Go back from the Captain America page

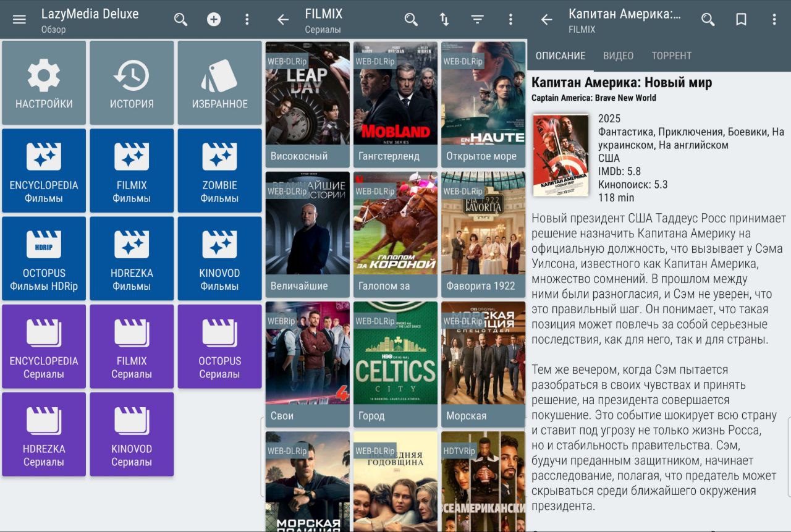(546, 20)
